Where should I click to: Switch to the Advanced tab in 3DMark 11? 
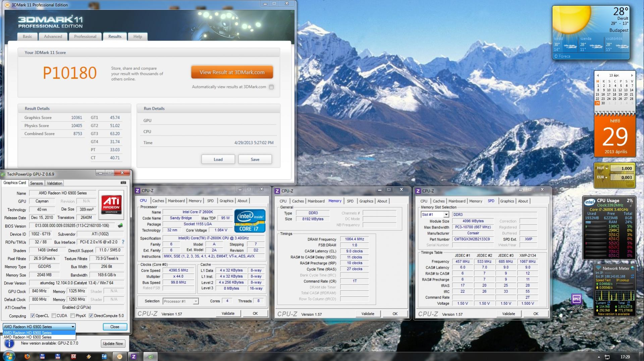pos(53,37)
